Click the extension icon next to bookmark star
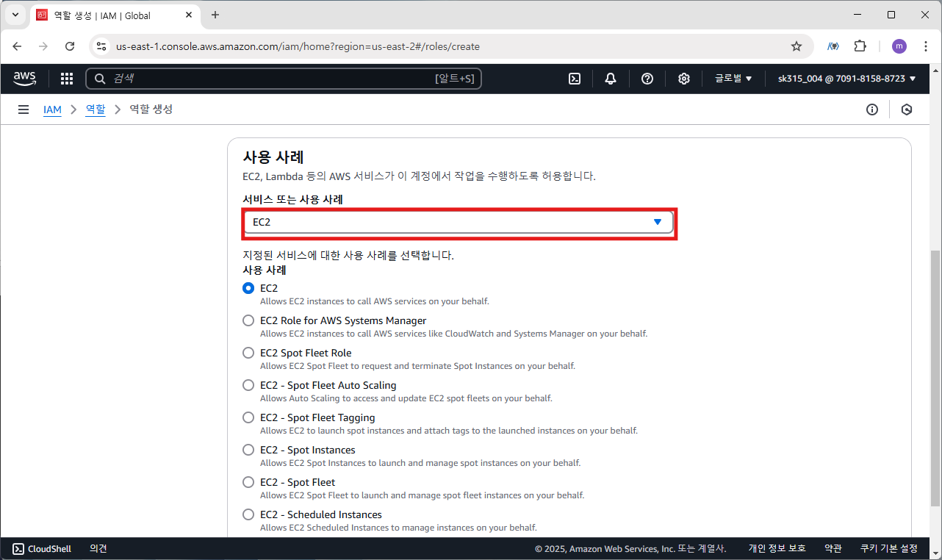942x560 pixels. (x=833, y=46)
